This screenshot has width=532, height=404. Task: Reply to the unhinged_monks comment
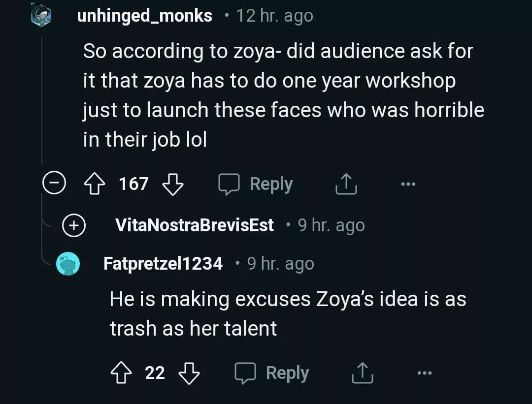point(256,184)
